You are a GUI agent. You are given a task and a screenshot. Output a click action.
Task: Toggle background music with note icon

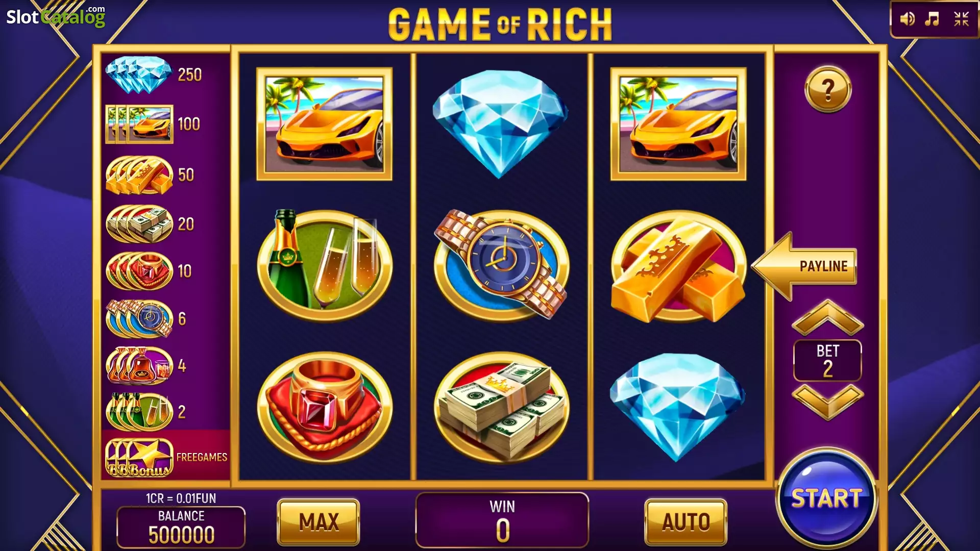tap(933, 19)
